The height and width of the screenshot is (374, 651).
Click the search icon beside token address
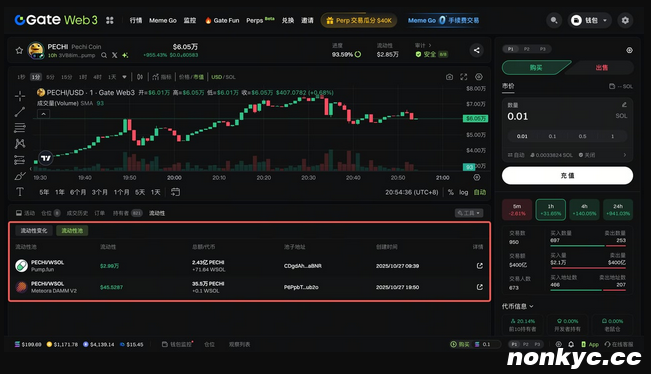[104, 55]
